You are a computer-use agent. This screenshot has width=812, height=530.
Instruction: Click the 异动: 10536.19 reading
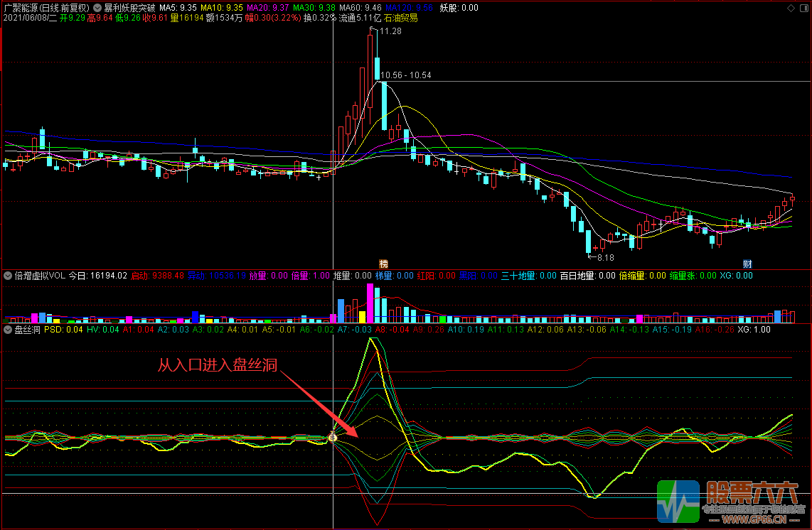(216, 276)
